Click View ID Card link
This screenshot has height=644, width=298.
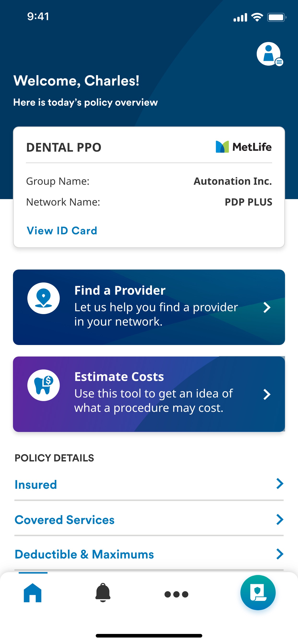(62, 230)
